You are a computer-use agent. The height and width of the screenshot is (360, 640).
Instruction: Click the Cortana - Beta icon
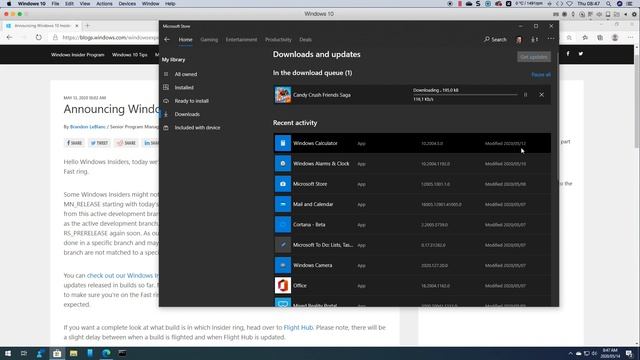(282, 224)
